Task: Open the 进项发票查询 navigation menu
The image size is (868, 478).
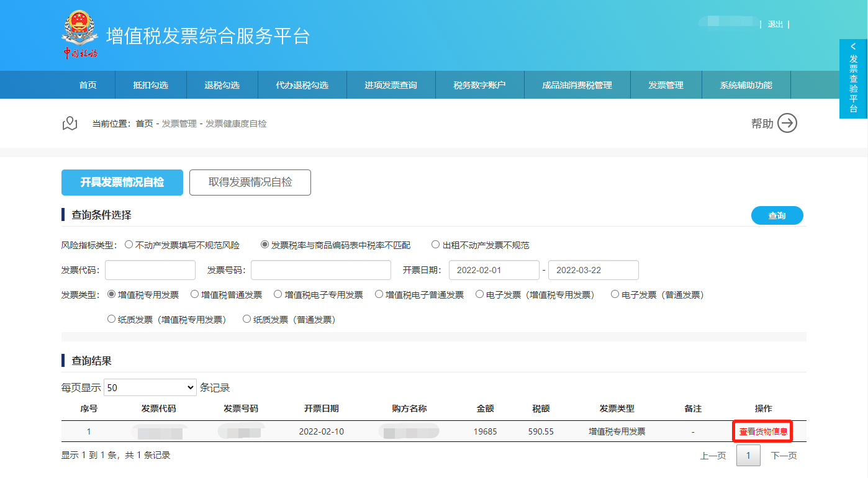Action: pos(391,85)
